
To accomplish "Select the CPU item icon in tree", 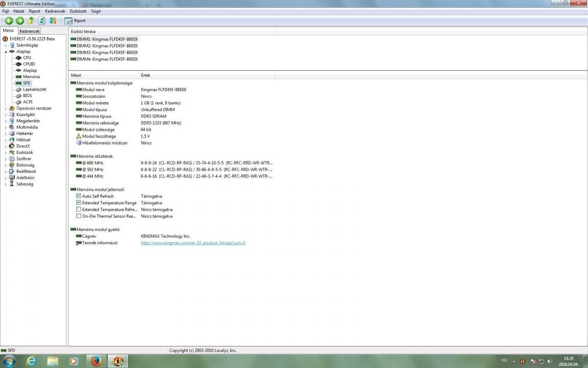I will [18, 57].
